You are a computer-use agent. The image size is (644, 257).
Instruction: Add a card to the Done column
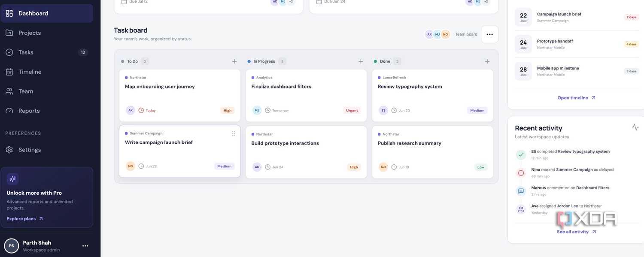(487, 61)
